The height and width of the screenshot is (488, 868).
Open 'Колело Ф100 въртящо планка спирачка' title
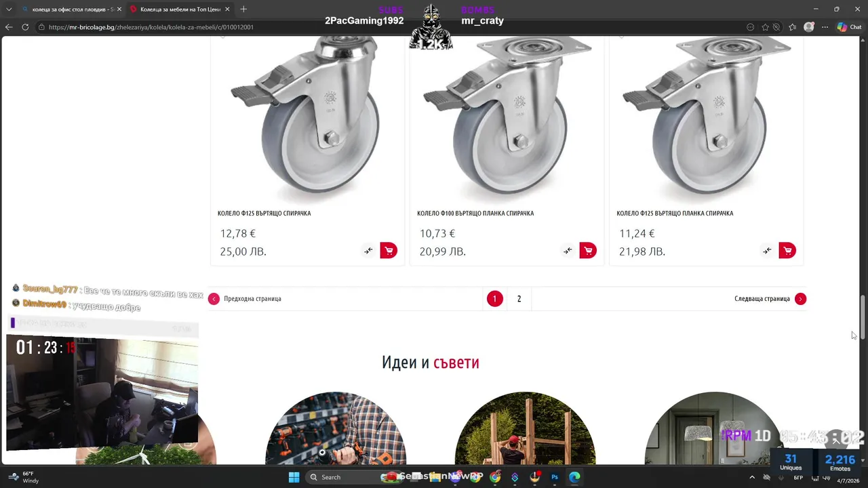tap(475, 213)
